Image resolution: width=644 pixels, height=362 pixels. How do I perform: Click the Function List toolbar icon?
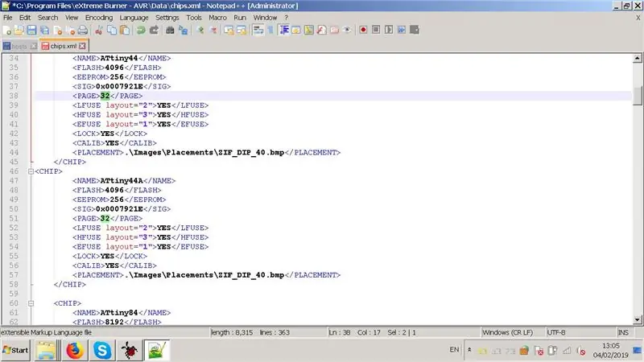coord(321,30)
